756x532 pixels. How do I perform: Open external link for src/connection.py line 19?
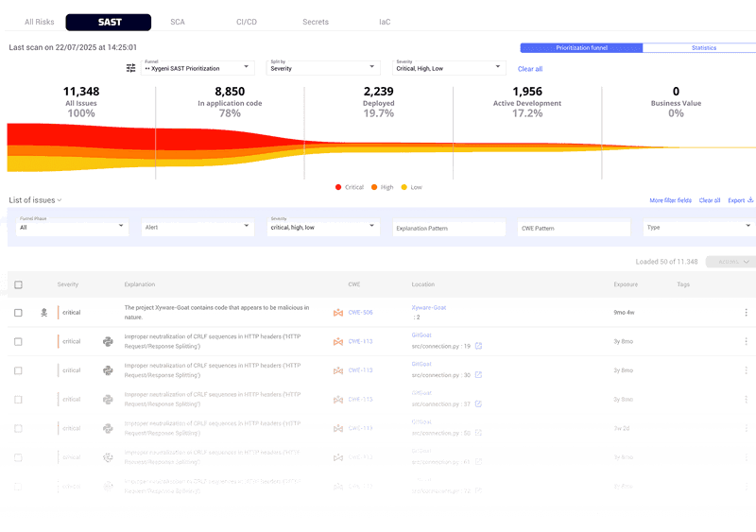pos(478,346)
